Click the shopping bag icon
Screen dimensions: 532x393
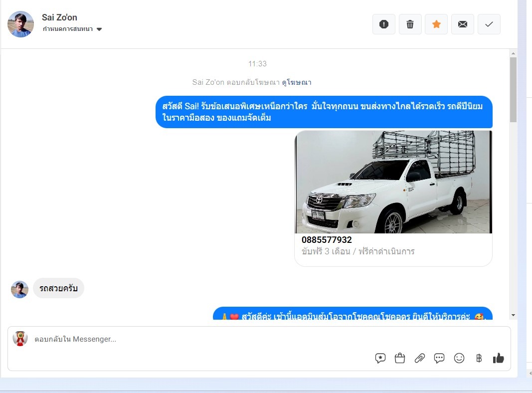400,358
